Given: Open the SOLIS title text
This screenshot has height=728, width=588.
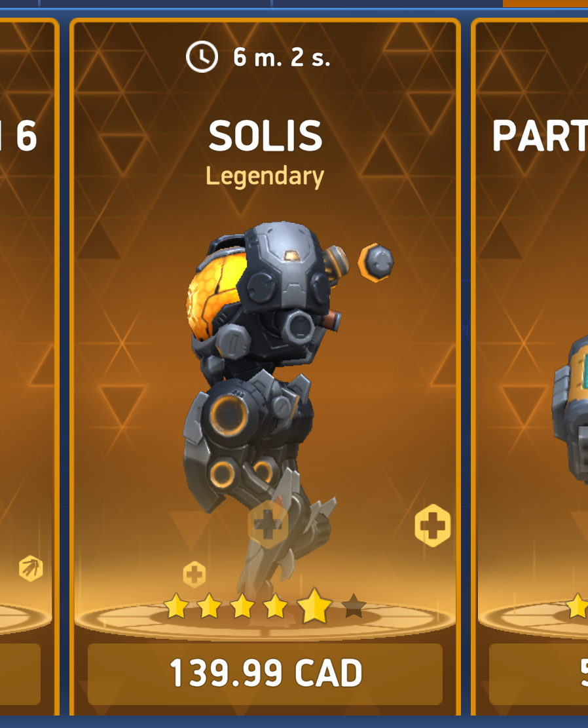Looking at the screenshot, I should point(265,136).
